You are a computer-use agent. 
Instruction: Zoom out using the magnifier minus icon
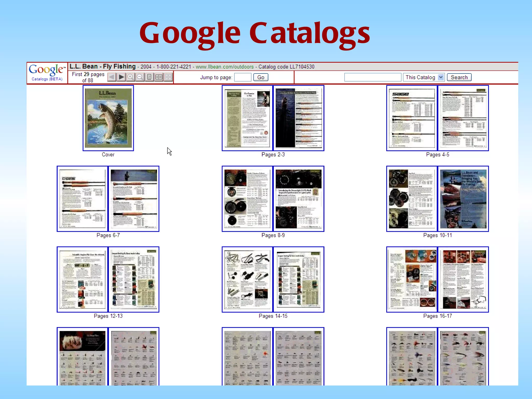[x=140, y=77]
